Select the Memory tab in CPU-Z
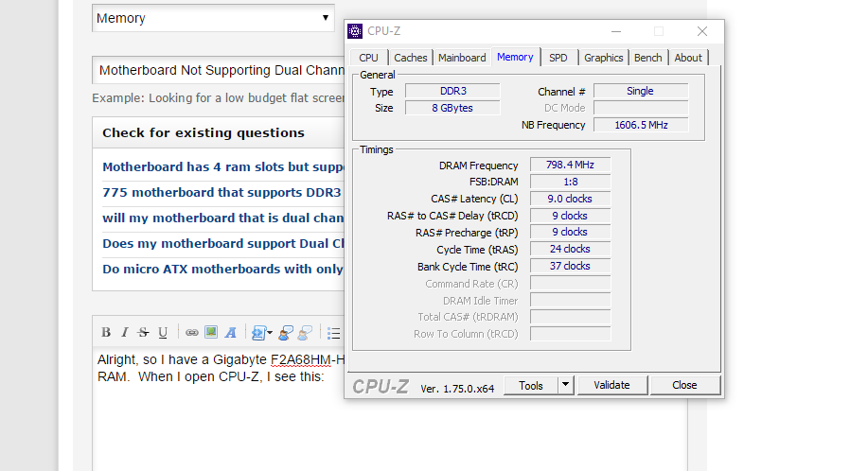This screenshot has height=471, width=868. coord(515,57)
